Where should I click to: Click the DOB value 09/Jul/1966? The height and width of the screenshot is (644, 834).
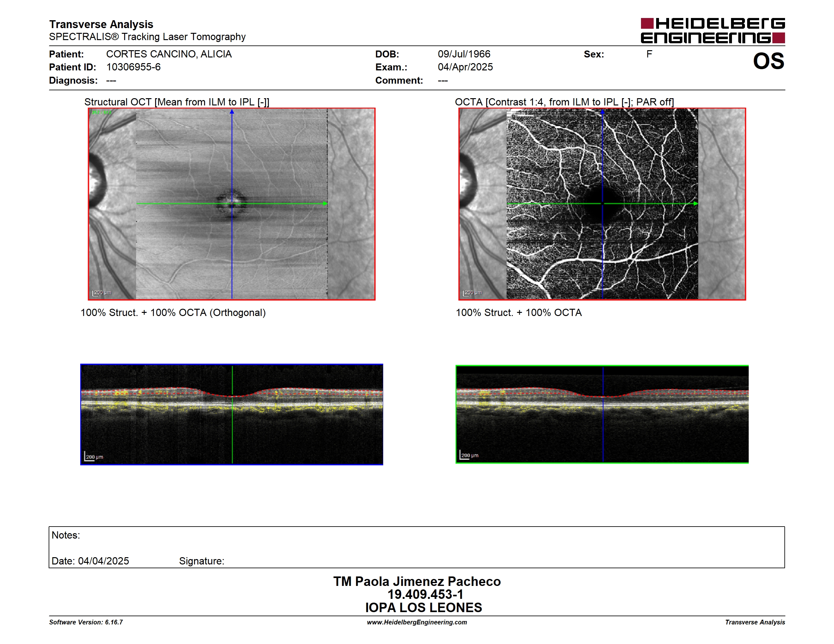464,54
